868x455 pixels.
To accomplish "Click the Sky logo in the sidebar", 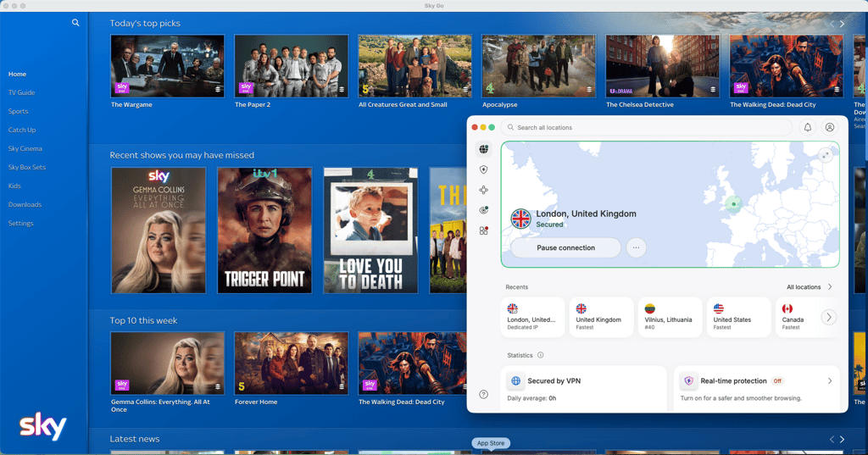I will (x=42, y=425).
